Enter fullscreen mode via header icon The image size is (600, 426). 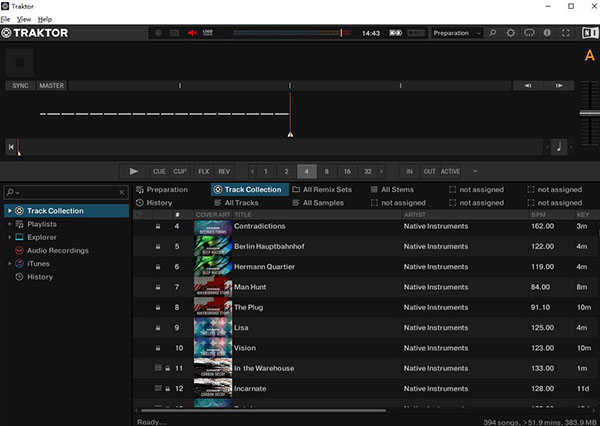pyautogui.click(x=566, y=33)
